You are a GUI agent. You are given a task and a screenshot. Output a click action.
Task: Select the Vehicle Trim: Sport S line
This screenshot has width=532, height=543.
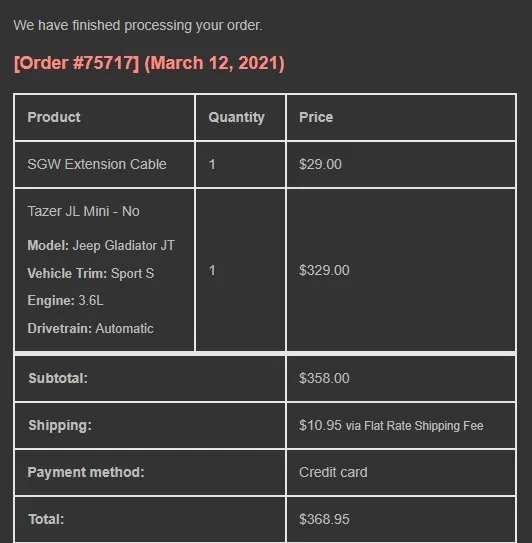click(x=91, y=274)
